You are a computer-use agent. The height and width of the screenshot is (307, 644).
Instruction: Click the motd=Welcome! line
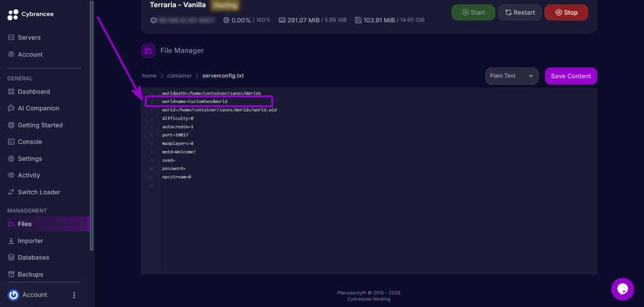pos(179,152)
